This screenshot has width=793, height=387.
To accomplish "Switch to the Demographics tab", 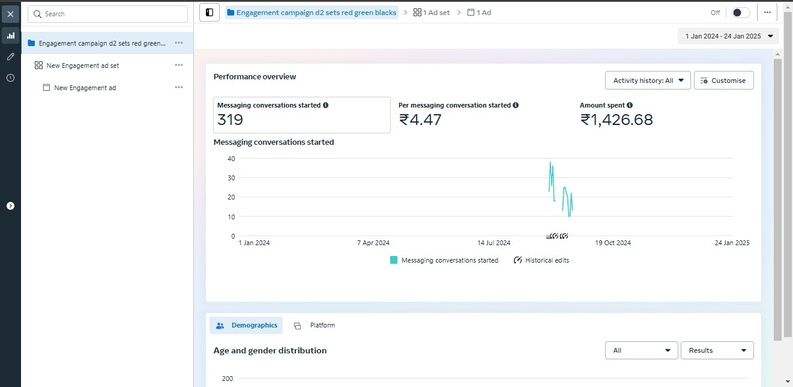I will (246, 325).
